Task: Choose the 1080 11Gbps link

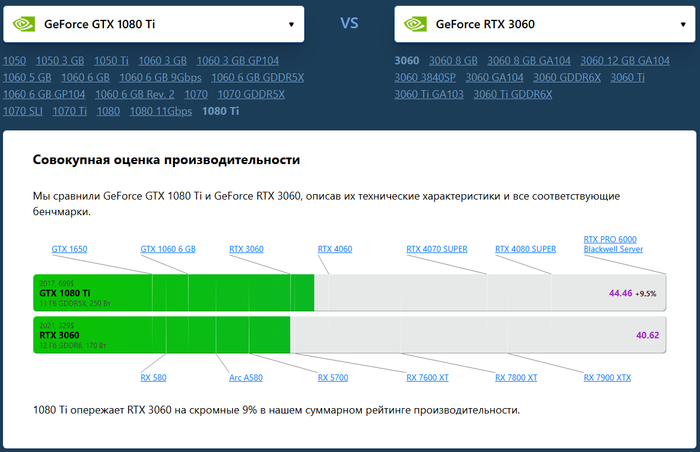Action: click(x=161, y=111)
